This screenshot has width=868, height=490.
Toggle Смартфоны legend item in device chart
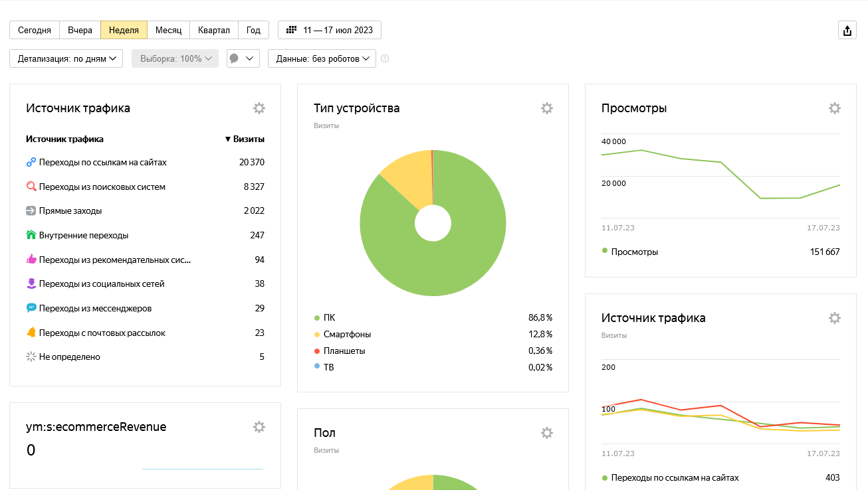(346, 334)
